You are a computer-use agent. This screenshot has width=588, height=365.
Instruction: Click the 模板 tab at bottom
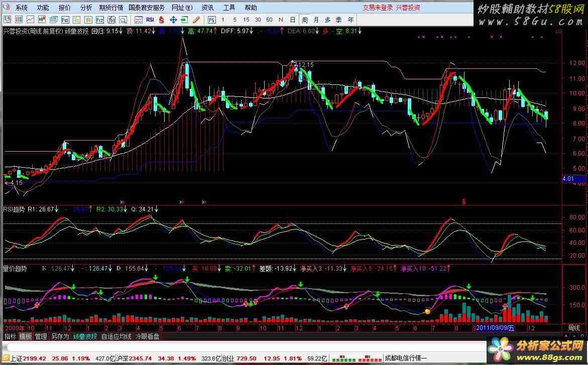pyautogui.click(x=26, y=336)
